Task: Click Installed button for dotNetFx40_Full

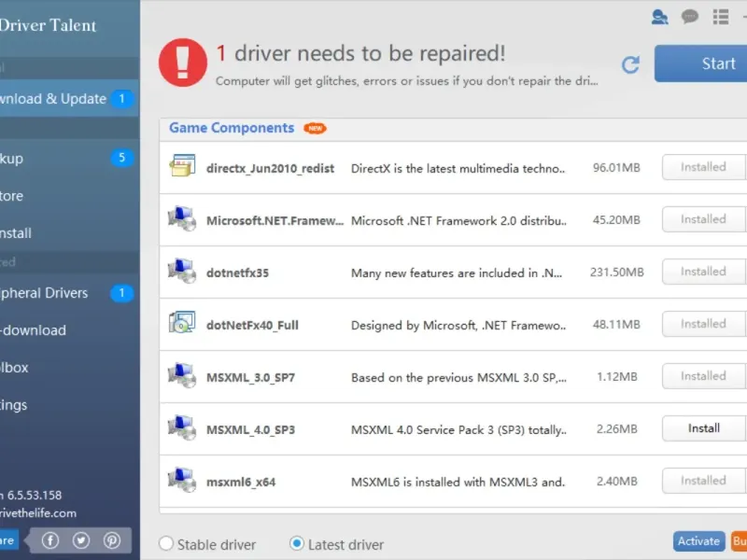Action: pyautogui.click(x=704, y=324)
